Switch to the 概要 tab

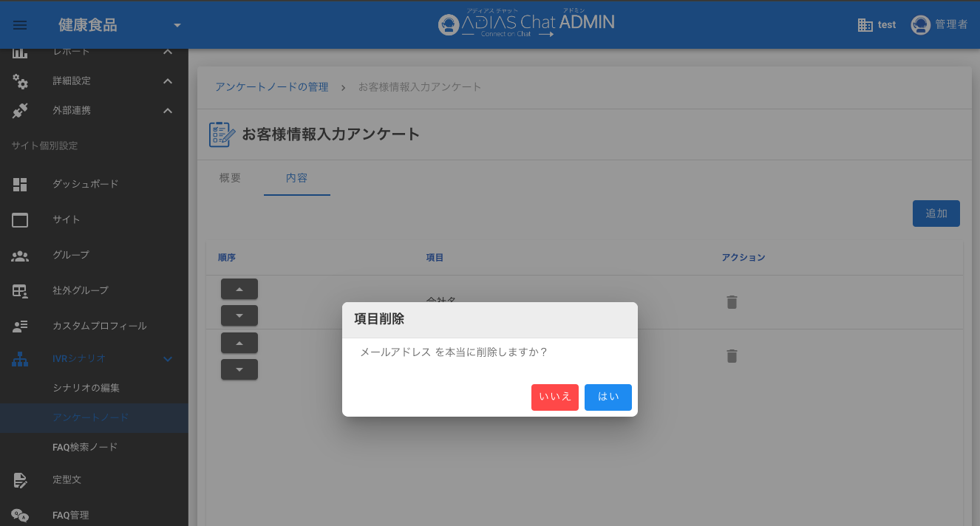click(x=230, y=179)
